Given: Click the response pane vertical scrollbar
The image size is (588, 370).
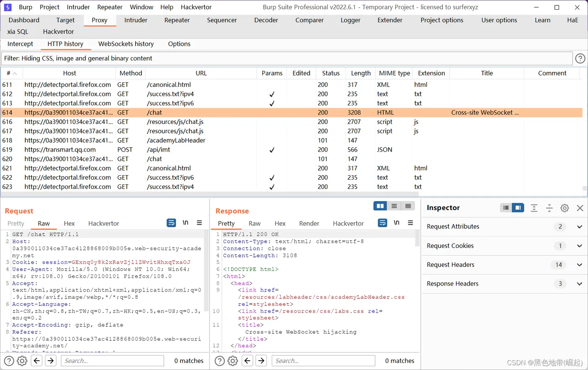Looking at the screenshot, I should click(x=417, y=239).
